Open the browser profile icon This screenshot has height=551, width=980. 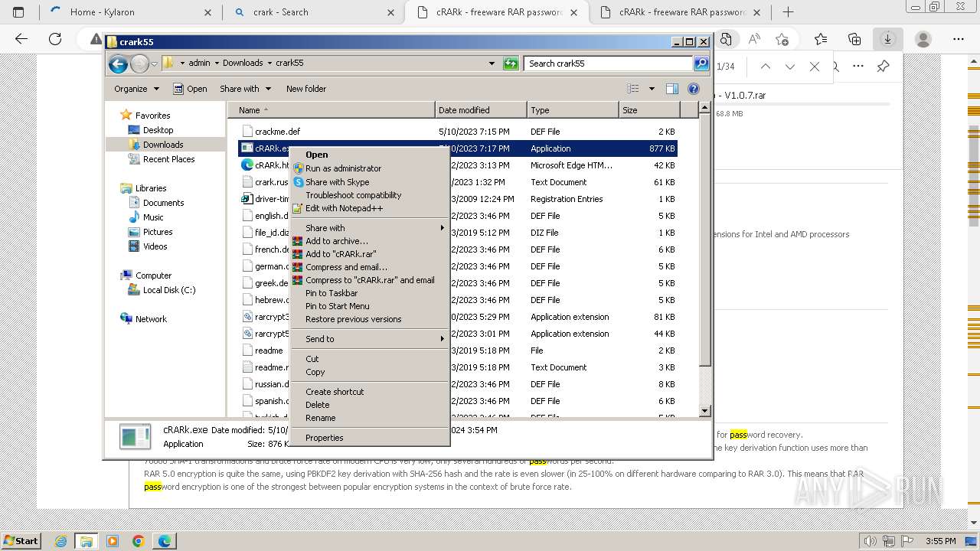pos(923,39)
